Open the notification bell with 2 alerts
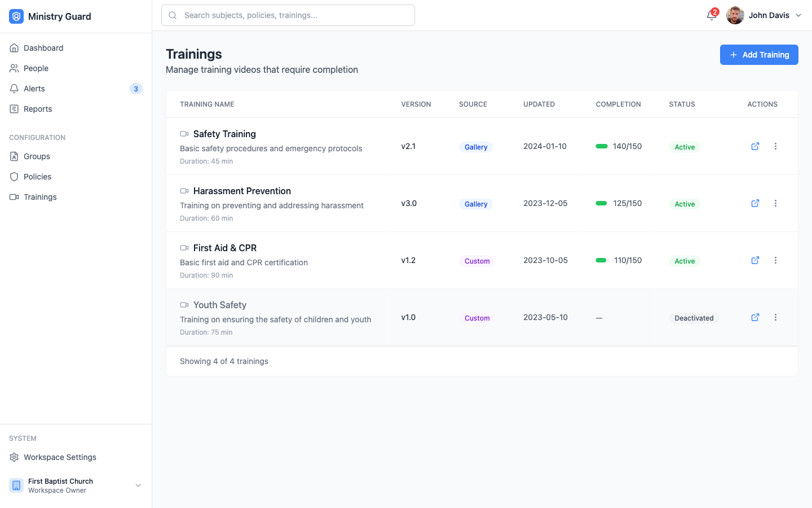This screenshot has height=508, width=812. tap(710, 15)
